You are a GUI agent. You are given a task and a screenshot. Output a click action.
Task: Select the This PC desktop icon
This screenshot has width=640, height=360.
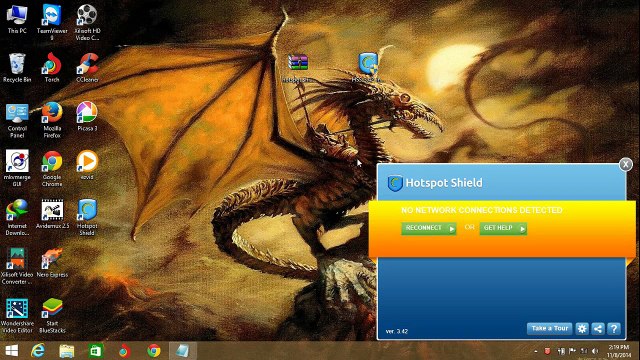click(17, 20)
